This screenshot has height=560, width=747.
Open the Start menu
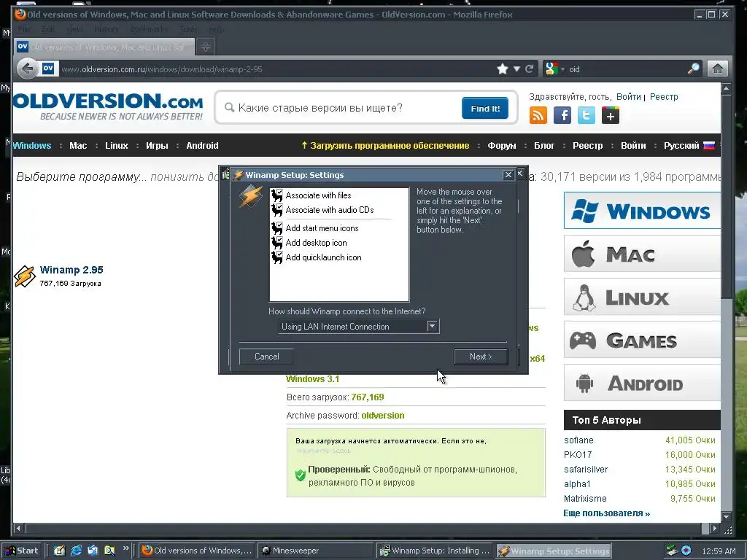point(21,551)
